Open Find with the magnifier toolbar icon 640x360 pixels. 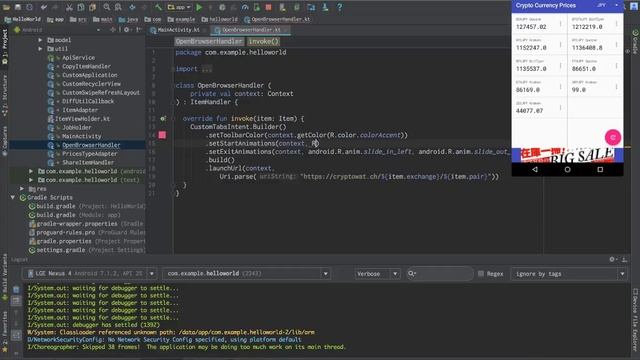pyautogui.click(x=107, y=7)
